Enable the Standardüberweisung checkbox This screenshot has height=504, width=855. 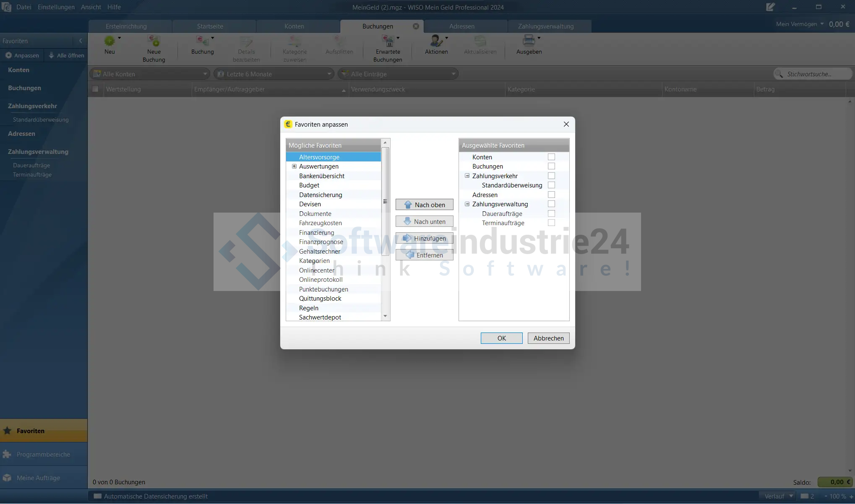(551, 185)
